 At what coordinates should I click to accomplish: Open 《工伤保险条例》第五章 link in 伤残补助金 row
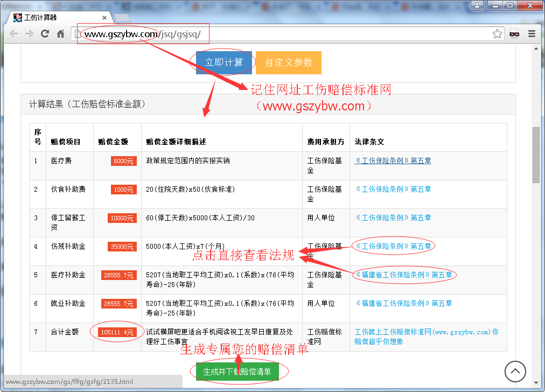(x=393, y=246)
